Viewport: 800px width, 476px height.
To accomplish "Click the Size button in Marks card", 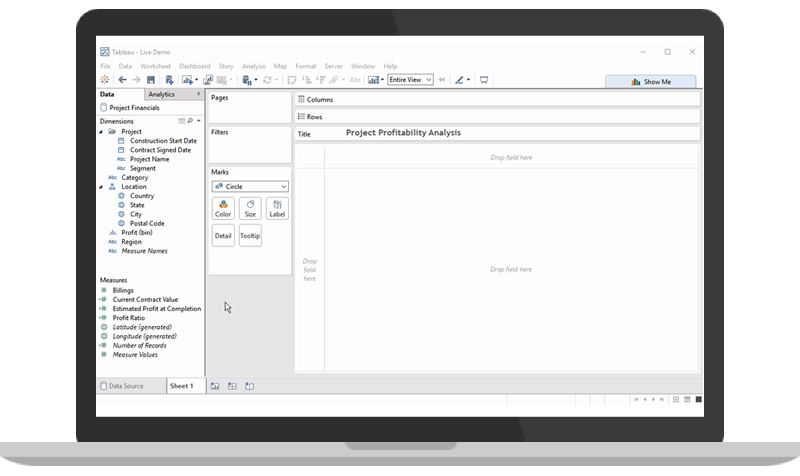I will click(x=250, y=209).
